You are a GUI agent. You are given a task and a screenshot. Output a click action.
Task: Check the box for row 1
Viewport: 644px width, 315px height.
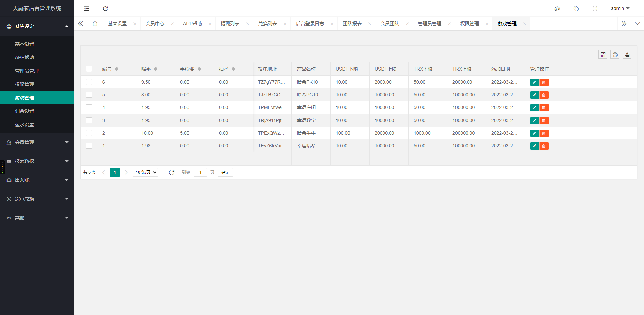click(89, 146)
